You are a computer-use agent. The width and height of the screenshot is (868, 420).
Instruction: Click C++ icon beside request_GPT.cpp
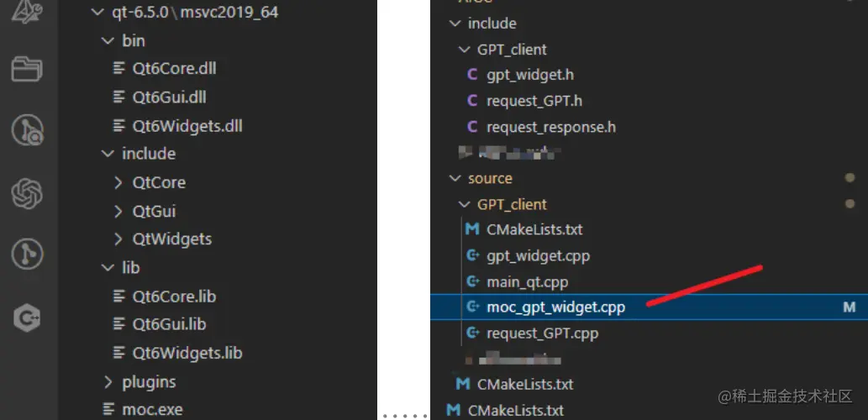pos(473,333)
